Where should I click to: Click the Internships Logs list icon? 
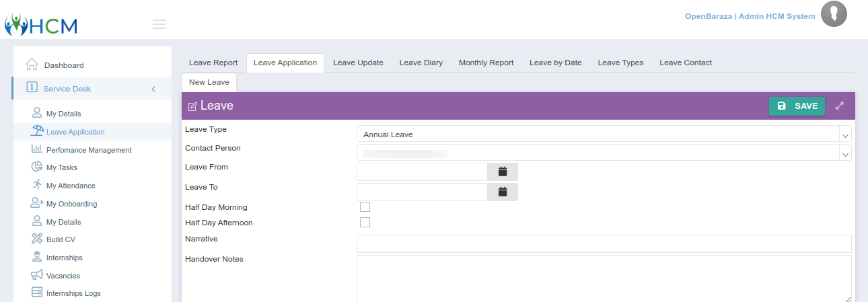37,293
